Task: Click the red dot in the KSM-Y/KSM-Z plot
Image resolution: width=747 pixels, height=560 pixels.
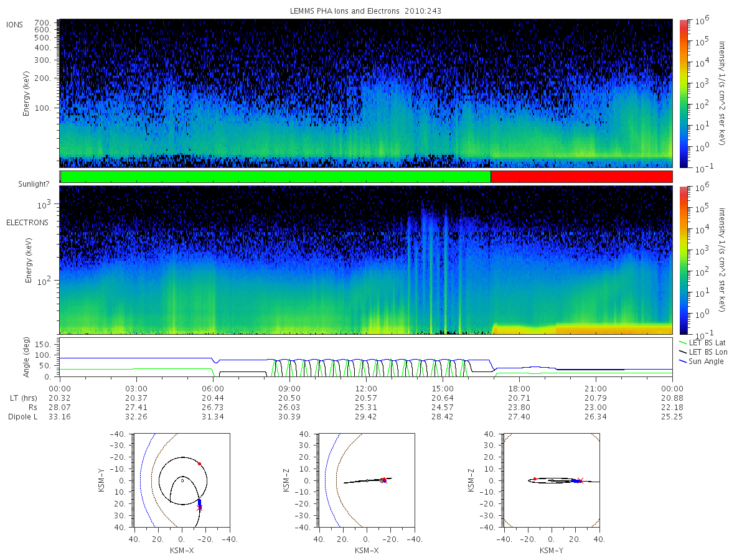Action: tap(535, 478)
